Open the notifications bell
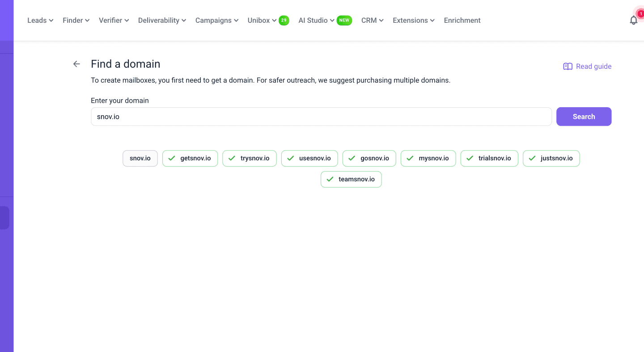The height and width of the screenshot is (352, 644). (x=633, y=20)
